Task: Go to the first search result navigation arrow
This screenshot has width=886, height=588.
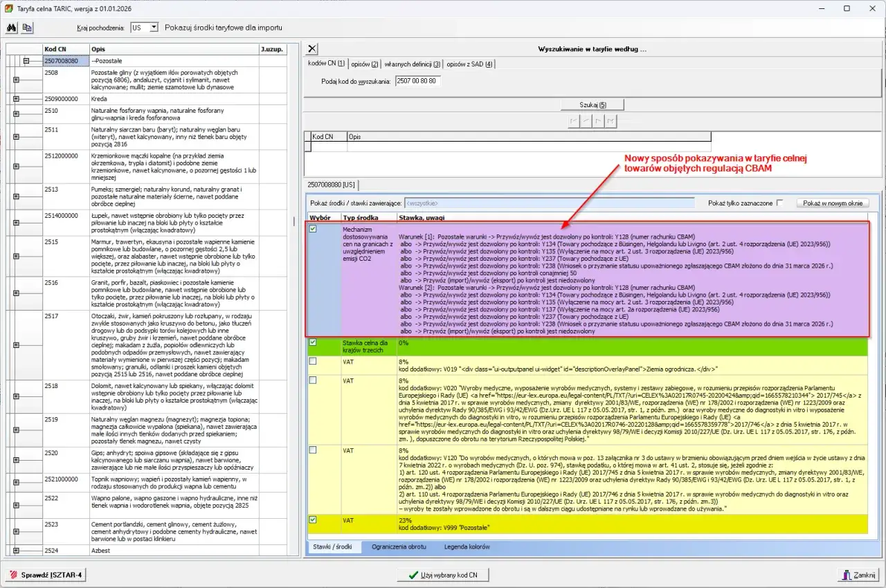Action: click(574, 120)
